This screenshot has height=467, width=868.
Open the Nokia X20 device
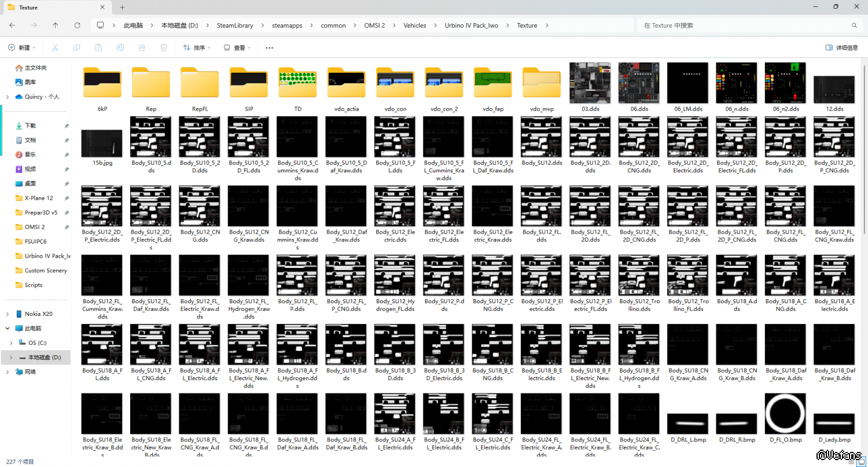tap(38, 314)
